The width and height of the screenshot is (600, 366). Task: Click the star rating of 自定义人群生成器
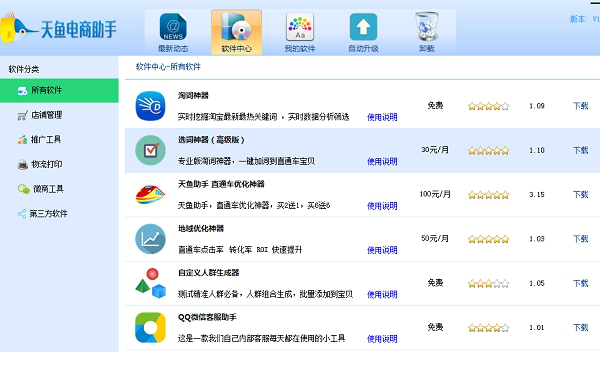click(489, 284)
